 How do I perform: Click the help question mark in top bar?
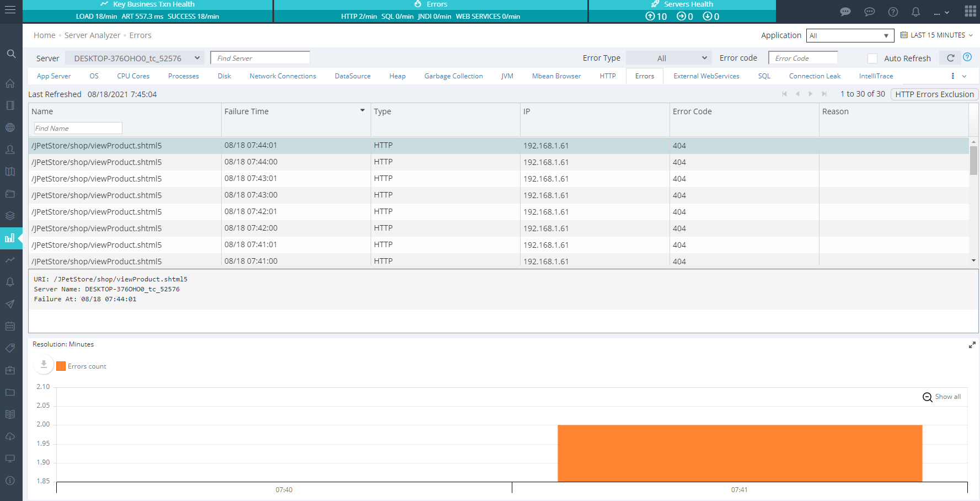(x=893, y=12)
